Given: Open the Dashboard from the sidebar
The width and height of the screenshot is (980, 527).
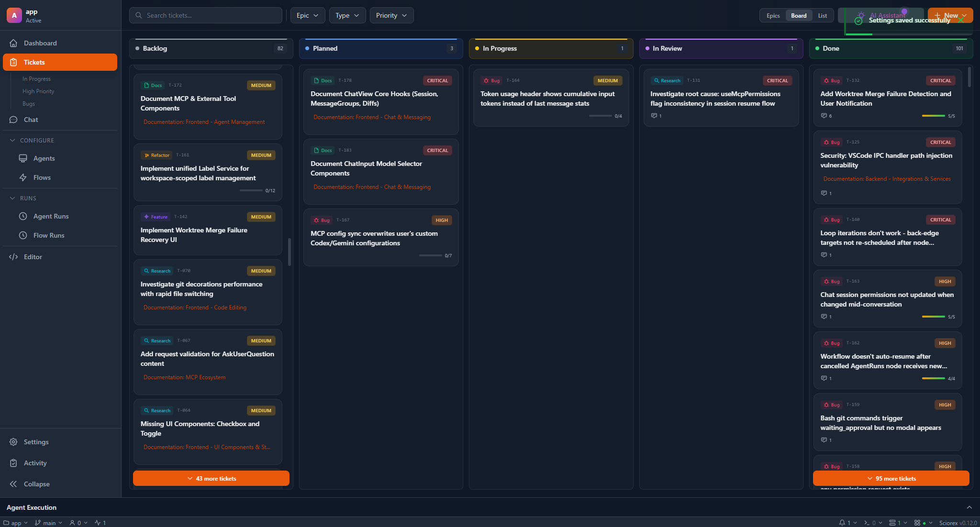Looking at the screenshot, I should pos(40,43).
